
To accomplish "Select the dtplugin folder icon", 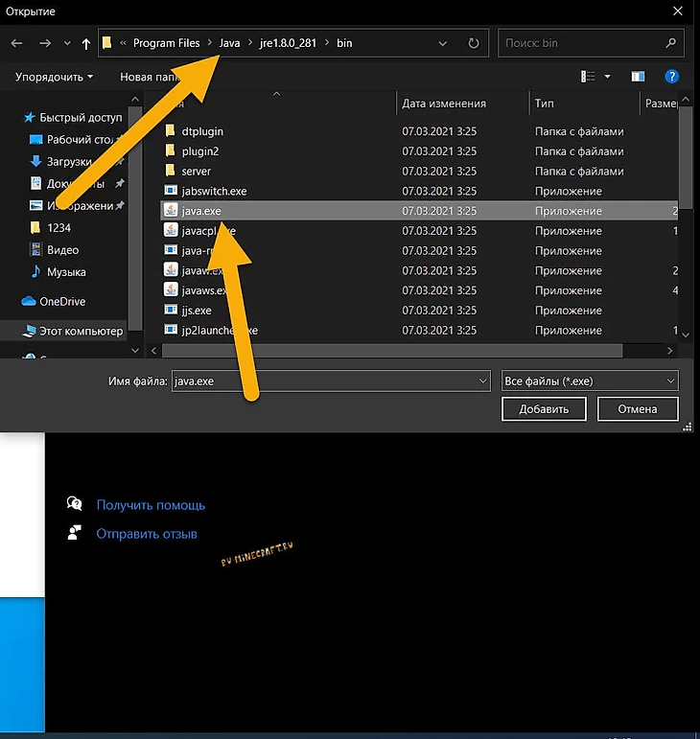I will click(x=171, y=131).
